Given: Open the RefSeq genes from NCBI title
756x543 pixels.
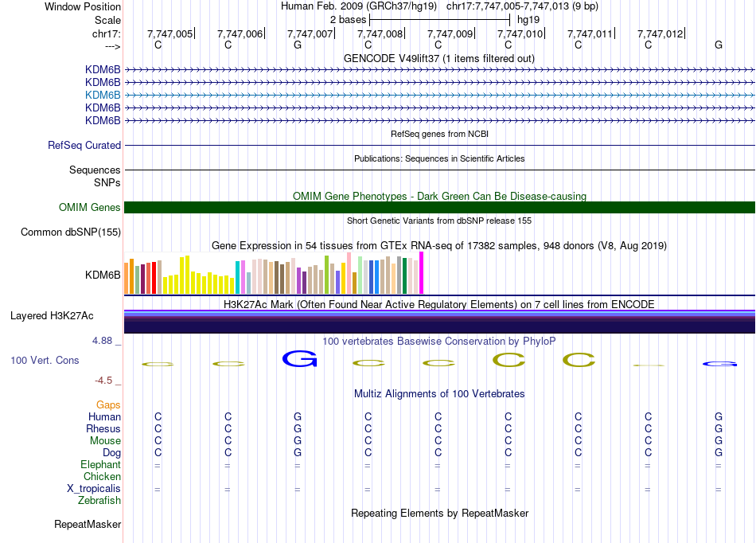Looking at the screenshot, I should point(439,134).
